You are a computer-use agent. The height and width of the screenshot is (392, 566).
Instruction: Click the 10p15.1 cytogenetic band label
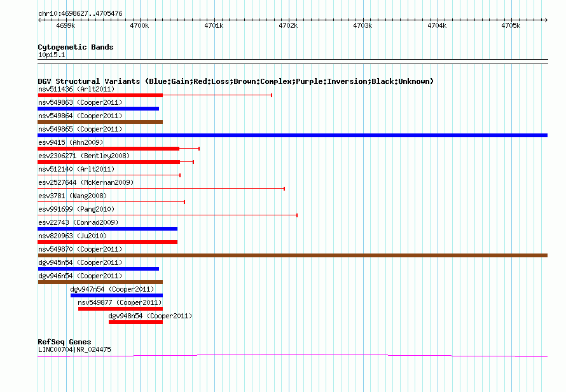coord(52,55)
